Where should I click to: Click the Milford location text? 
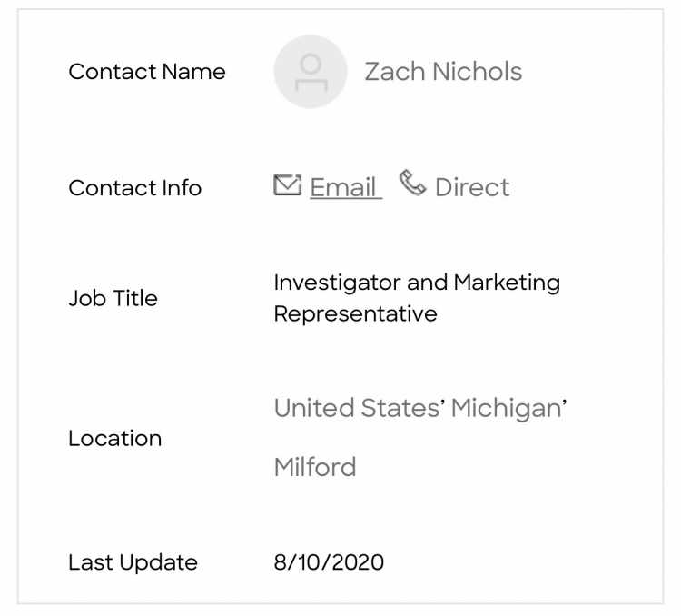pos(315,467)
